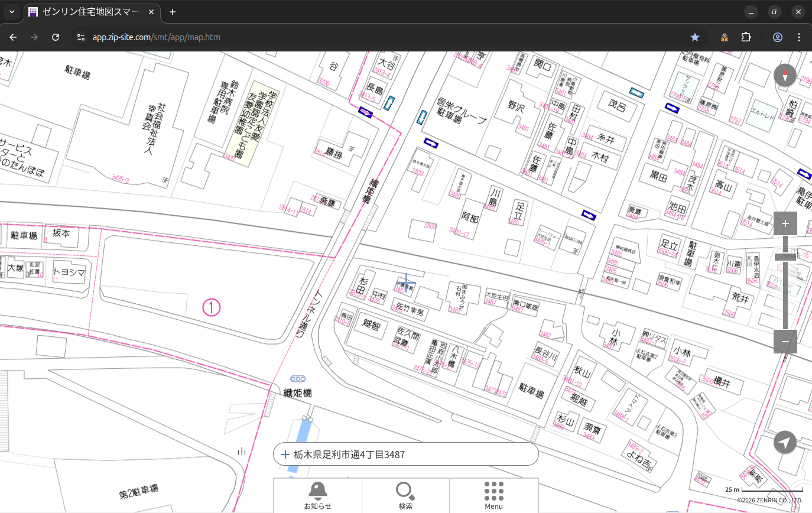812x513 pixels.
Task: Zoom in with the plus button
Action: click(x=785, y=223)
